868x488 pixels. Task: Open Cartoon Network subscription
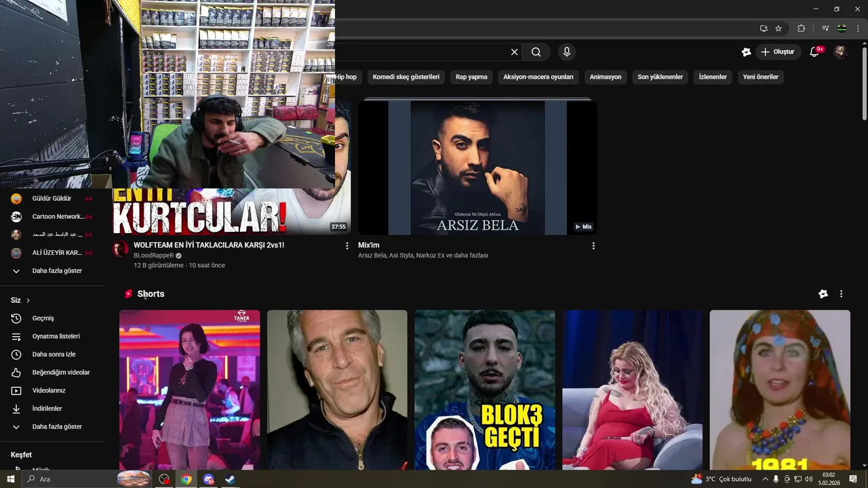[x=52, y=217]
